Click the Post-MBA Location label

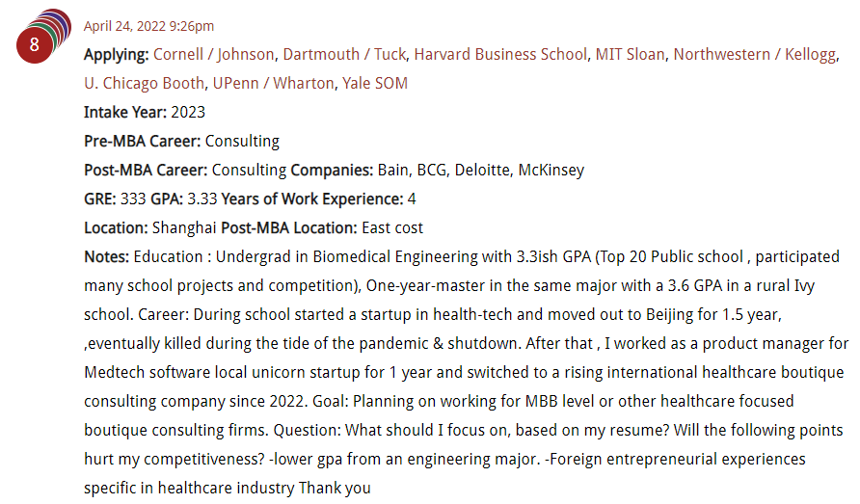[x=289, y=227]
